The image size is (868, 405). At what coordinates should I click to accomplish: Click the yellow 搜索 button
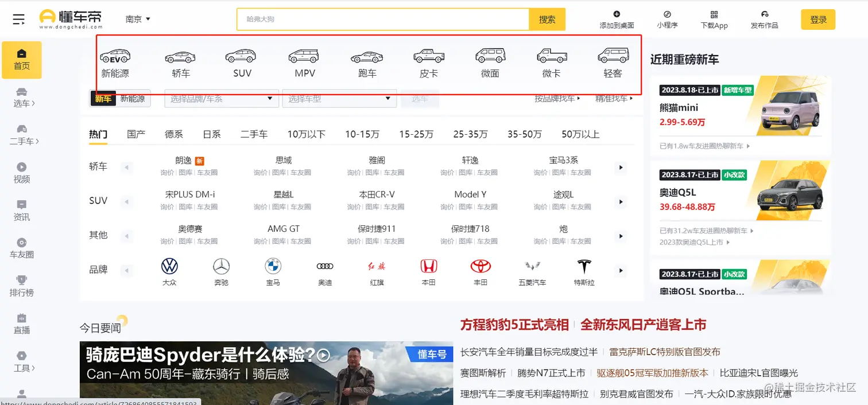click(x=547, y=19)
